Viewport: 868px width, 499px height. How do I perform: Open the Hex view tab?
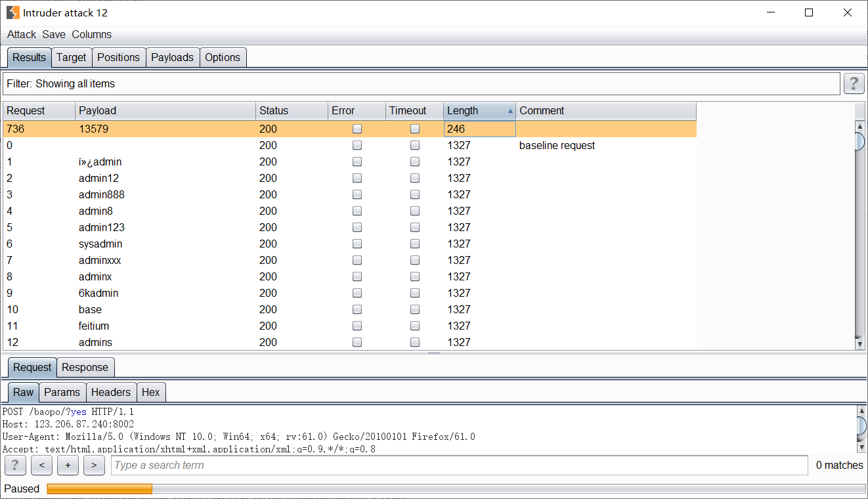[x=151, y=392]
